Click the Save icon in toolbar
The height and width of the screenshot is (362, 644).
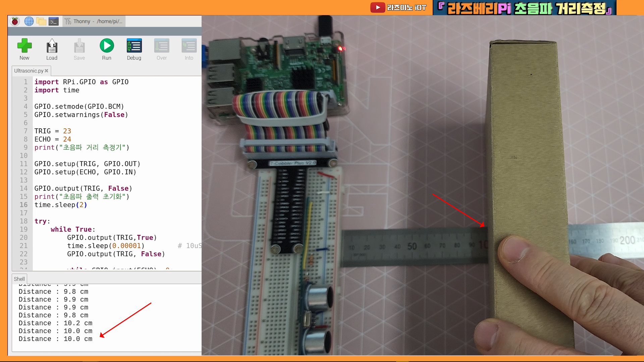(79, 46)
